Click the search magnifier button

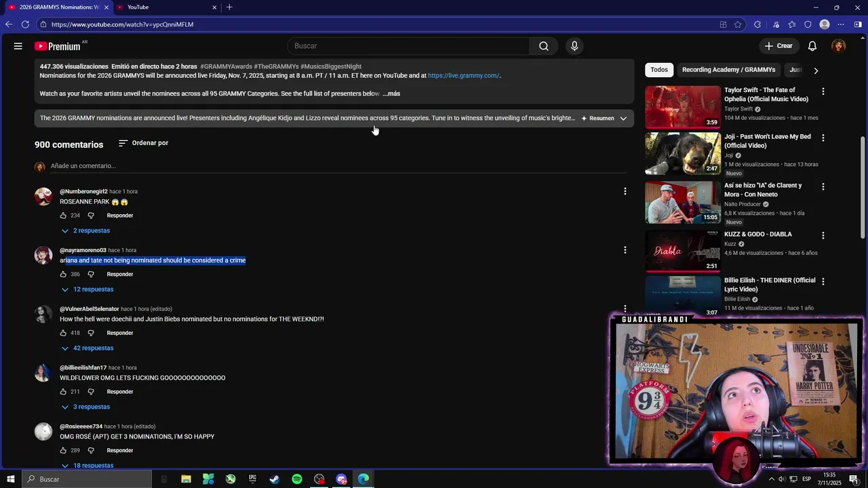pos(544,46)
